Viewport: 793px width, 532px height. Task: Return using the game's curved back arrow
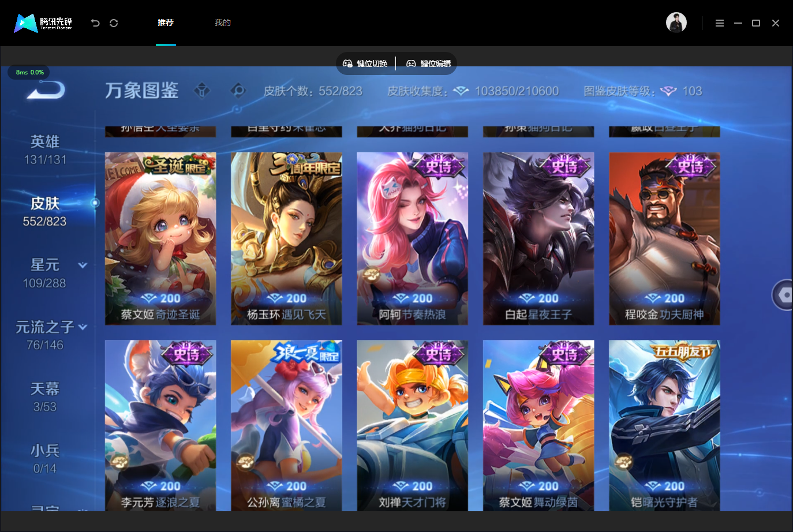point(46,89)
